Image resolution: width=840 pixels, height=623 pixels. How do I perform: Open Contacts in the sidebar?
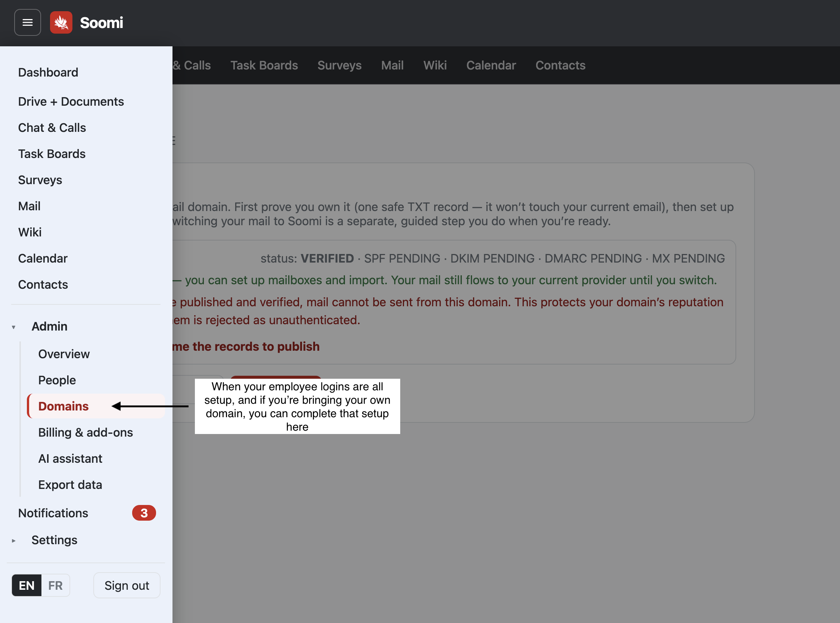coord(43,285)
